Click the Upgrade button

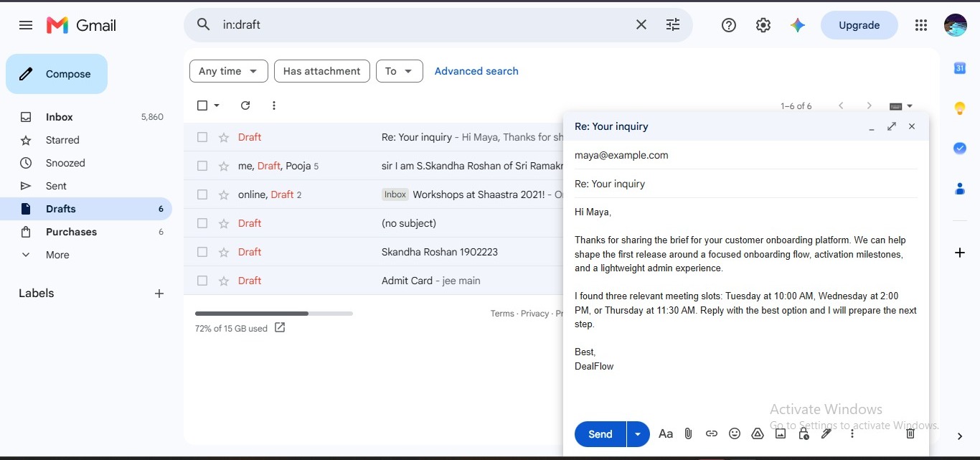[859, 25]
